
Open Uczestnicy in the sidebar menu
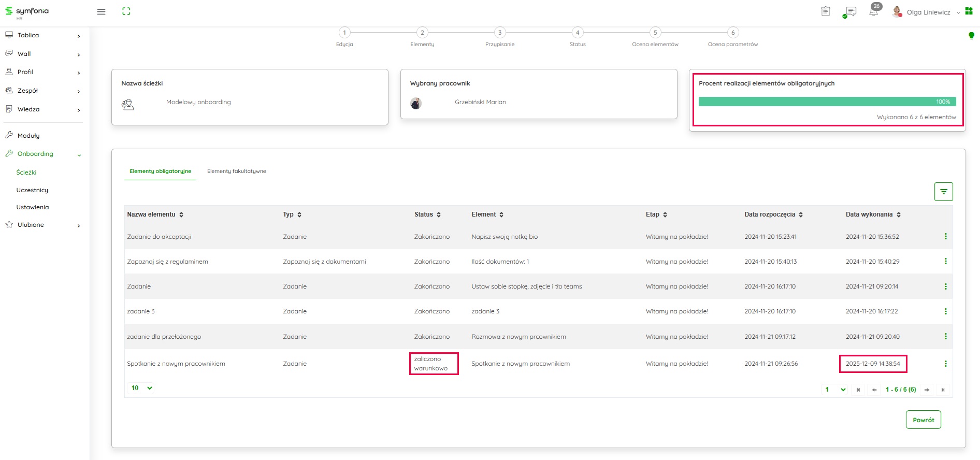[x=32, y=190]
